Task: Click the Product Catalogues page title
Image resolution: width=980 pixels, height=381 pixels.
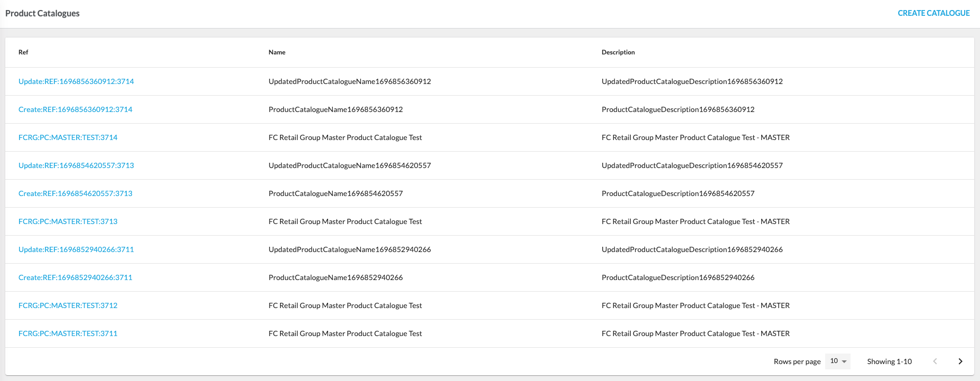Action: (x=42, y=13)
